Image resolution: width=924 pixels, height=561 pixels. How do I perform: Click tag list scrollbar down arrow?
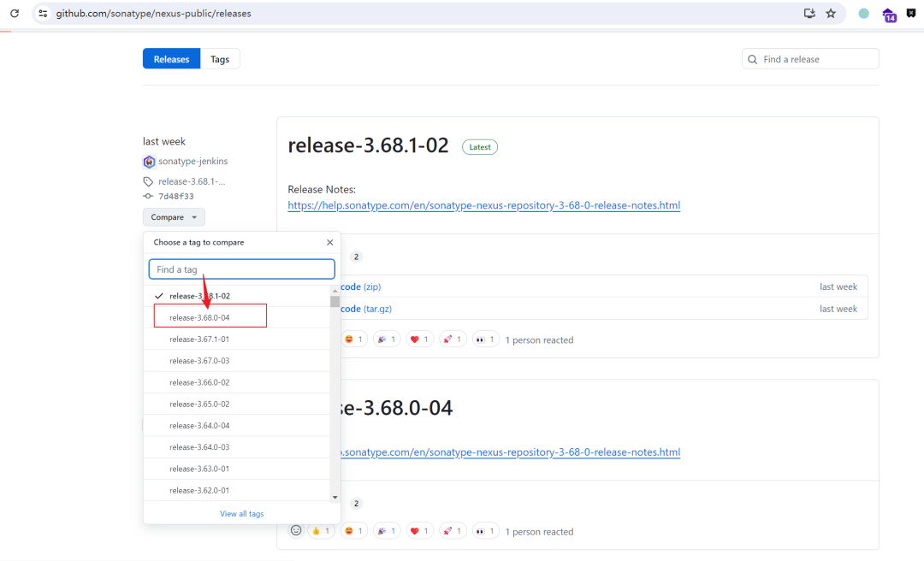point(335,498)
